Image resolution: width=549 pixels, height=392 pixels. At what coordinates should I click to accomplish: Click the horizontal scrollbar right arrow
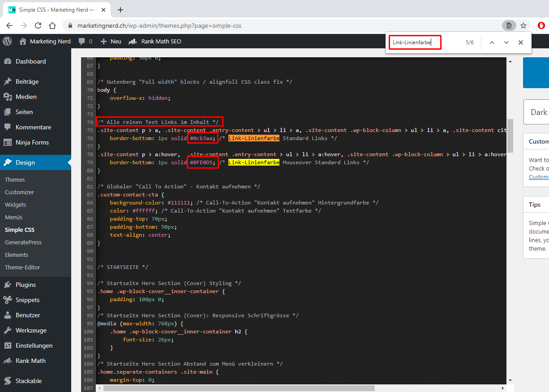coord(502,388)
